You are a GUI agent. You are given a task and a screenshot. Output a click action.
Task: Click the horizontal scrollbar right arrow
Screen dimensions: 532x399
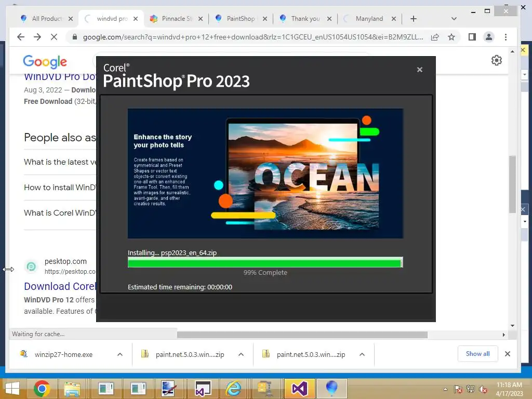click(x=503, y=335)
